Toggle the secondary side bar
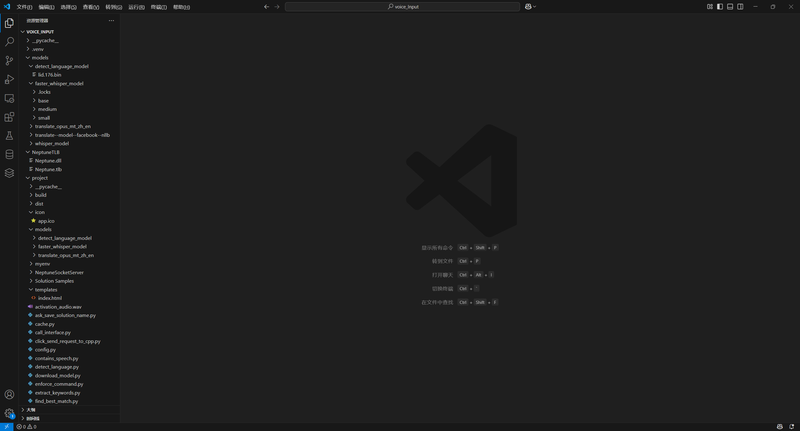Image resolution: width=800 pixels, height=431 pixels. 740,7
